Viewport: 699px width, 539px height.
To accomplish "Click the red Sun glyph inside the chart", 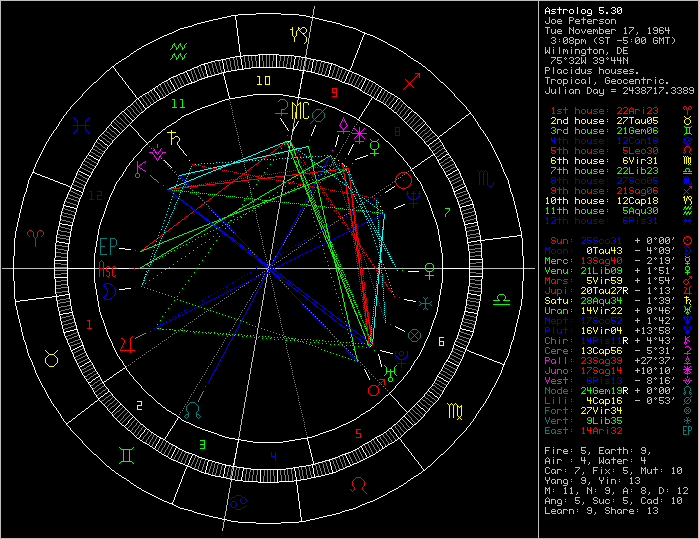I will pos(403,181).
